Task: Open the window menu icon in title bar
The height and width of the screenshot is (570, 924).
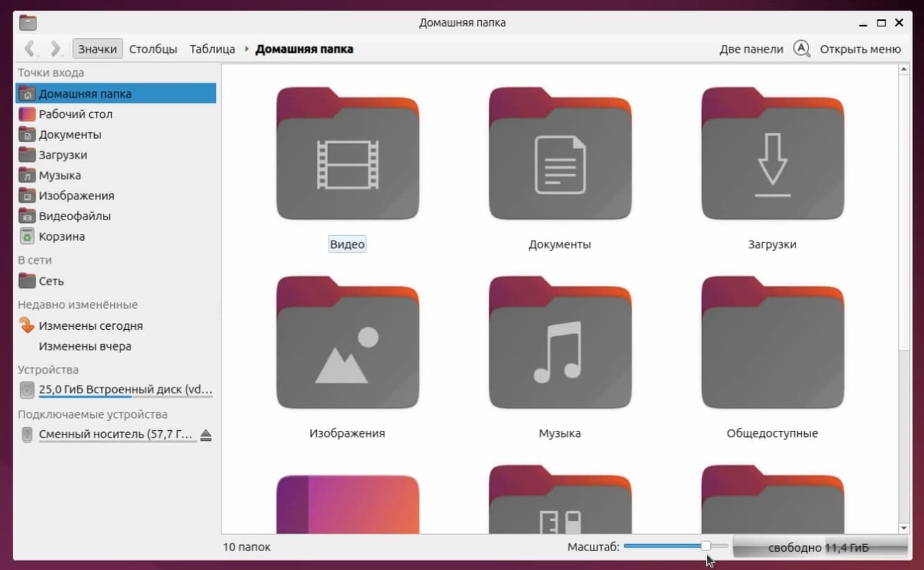Action: click(28, 23)
